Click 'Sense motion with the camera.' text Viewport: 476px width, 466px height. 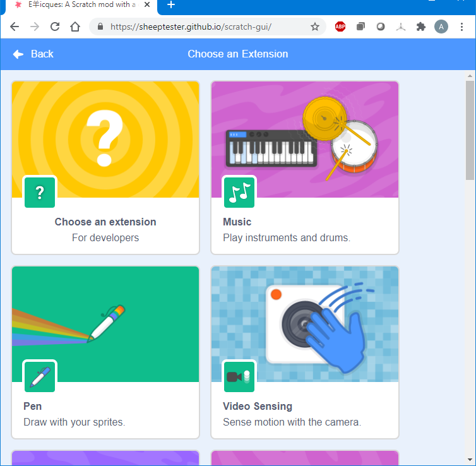(x=292, y=422)
